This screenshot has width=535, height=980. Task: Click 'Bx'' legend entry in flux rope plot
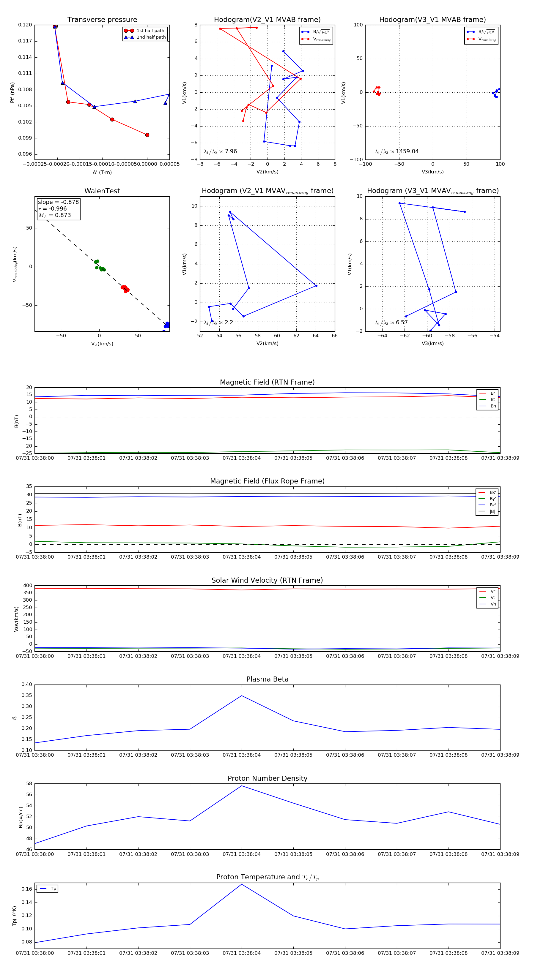click(x=487, y=493)
